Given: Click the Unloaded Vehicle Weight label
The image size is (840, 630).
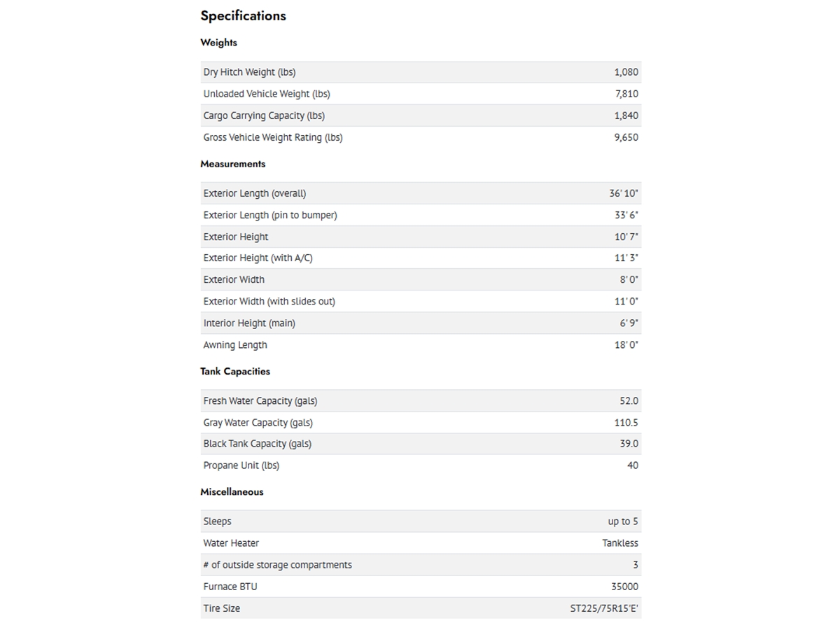Looking at the screenshot, I should (x=266, y=94).
